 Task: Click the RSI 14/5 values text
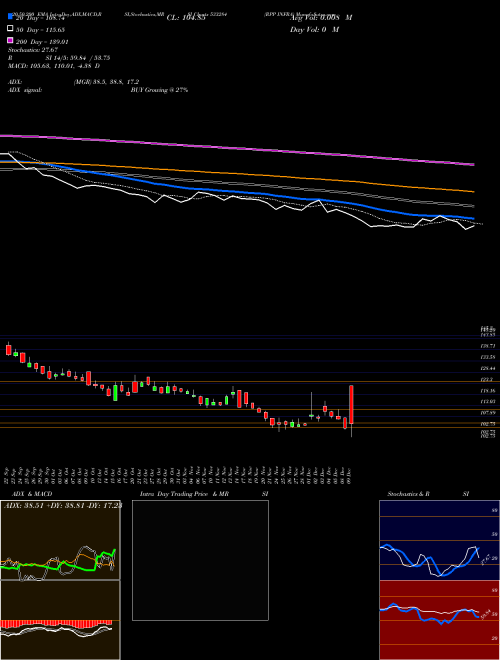click(x=78, y=58)
